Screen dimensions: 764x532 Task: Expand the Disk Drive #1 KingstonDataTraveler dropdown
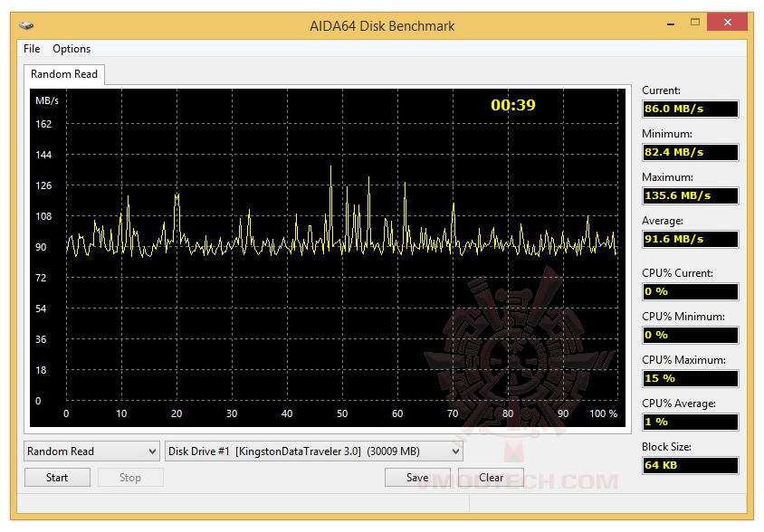[x=314, y=451]
